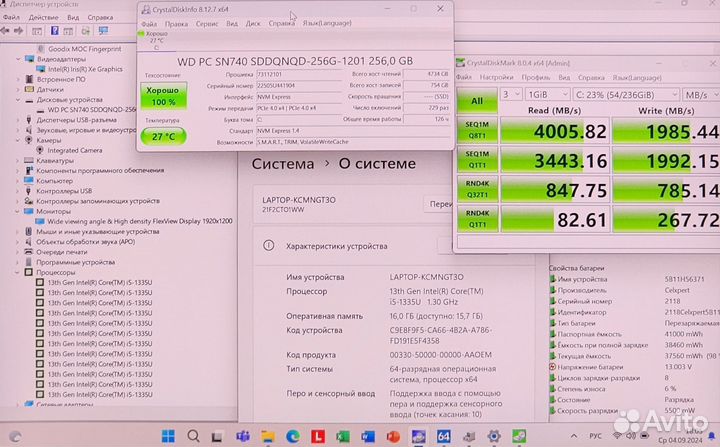Open taskbar Search magnifier
Image resolution: width=720 pixels, height=447 pixels.
(193, 436)
